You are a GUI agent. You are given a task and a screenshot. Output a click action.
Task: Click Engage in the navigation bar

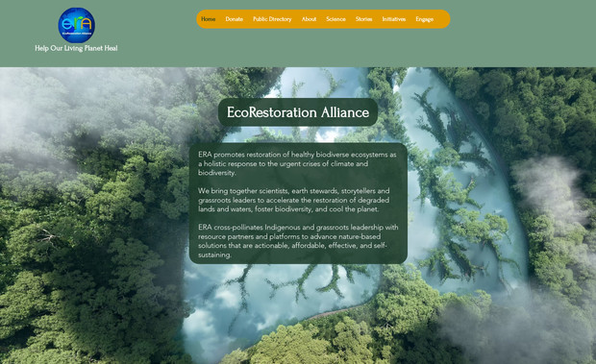[424, 19]
